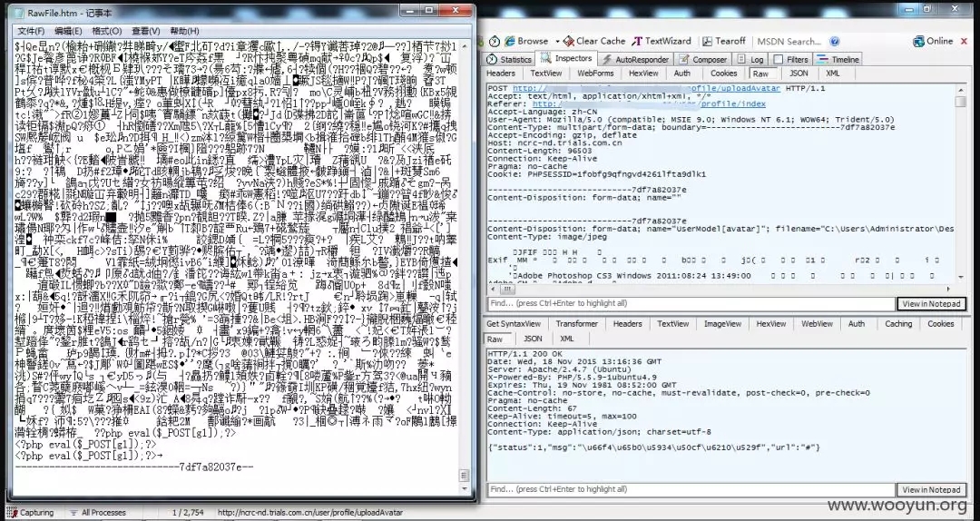Click response pane View in Notepad button

[x=931, y=490]
